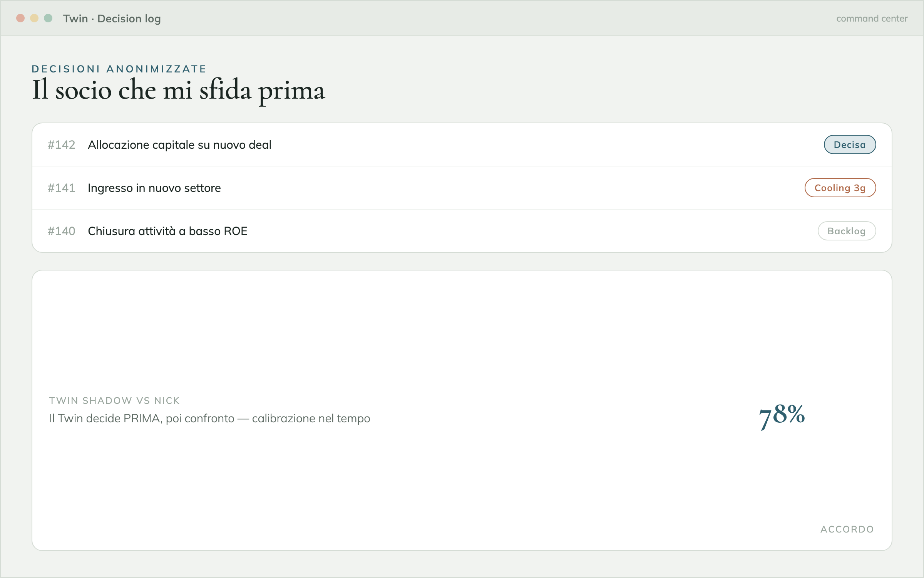
Task: Open decision "Ingresso in nuovo settore"
Action: [462, 188]
